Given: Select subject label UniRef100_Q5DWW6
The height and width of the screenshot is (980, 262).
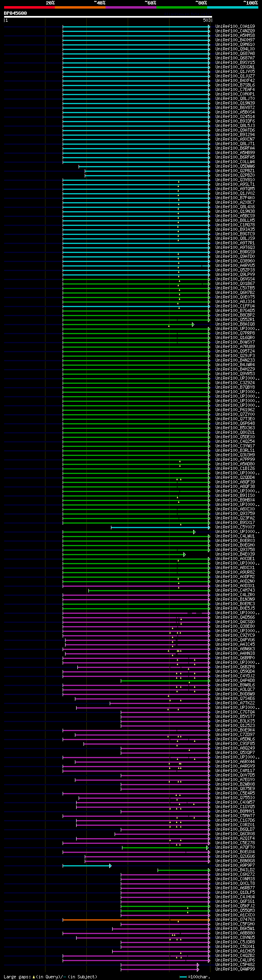Looking at the screenshot, I should [235, 166].
